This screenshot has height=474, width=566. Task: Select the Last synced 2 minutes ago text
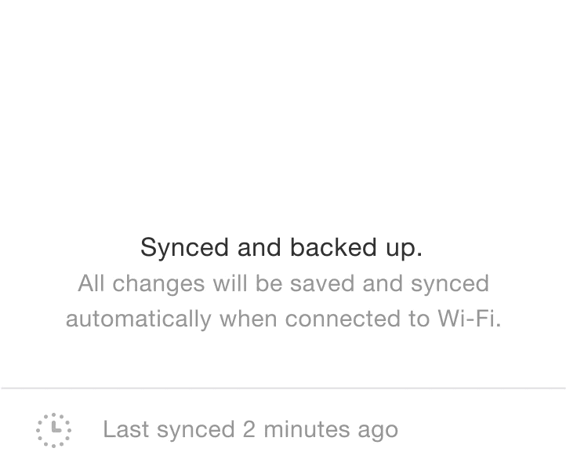click(x=251, y=430)
